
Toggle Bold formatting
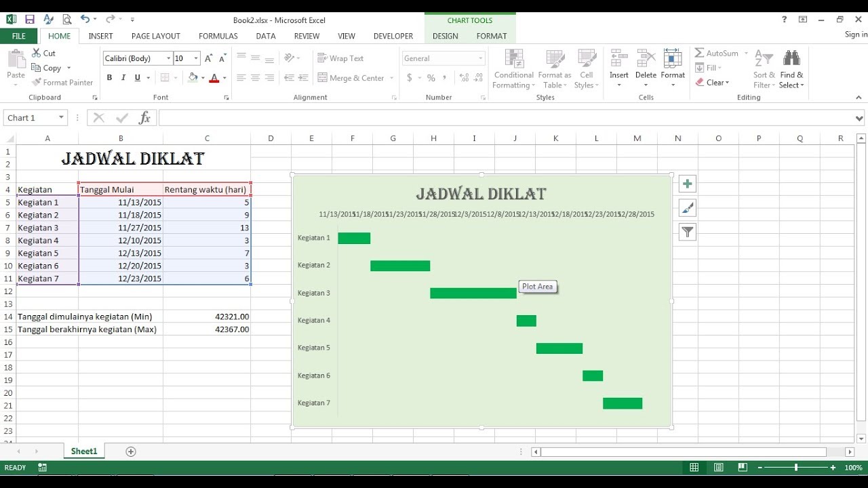tap(109, 78)
